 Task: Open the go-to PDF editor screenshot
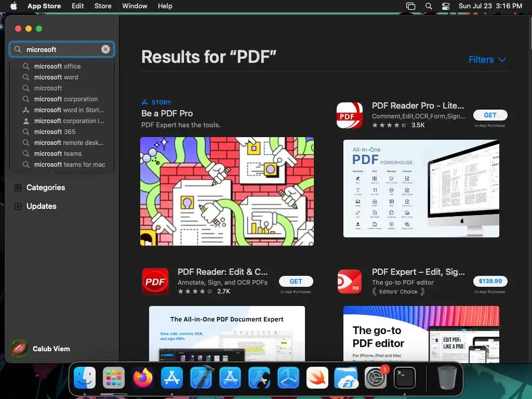click(421, 334)
